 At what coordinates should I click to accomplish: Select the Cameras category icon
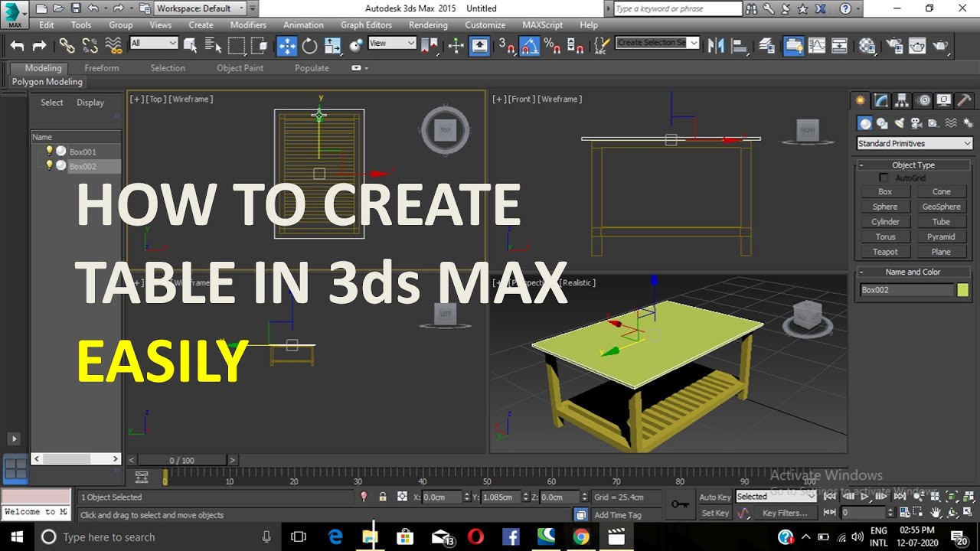tap(916, 123)
